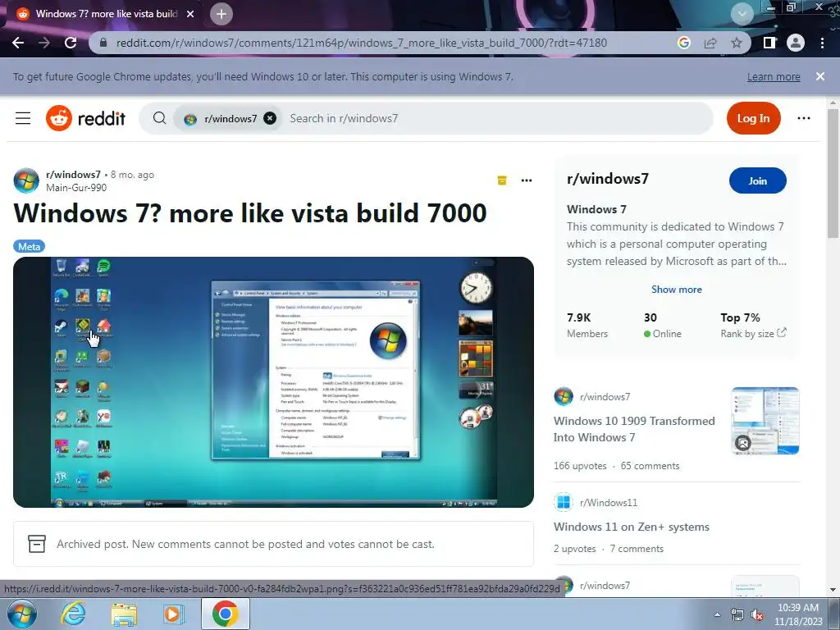This screenshot has height=630, width=840.
Task: Join the r/windows7 community
Action: [x=757, y=181]
